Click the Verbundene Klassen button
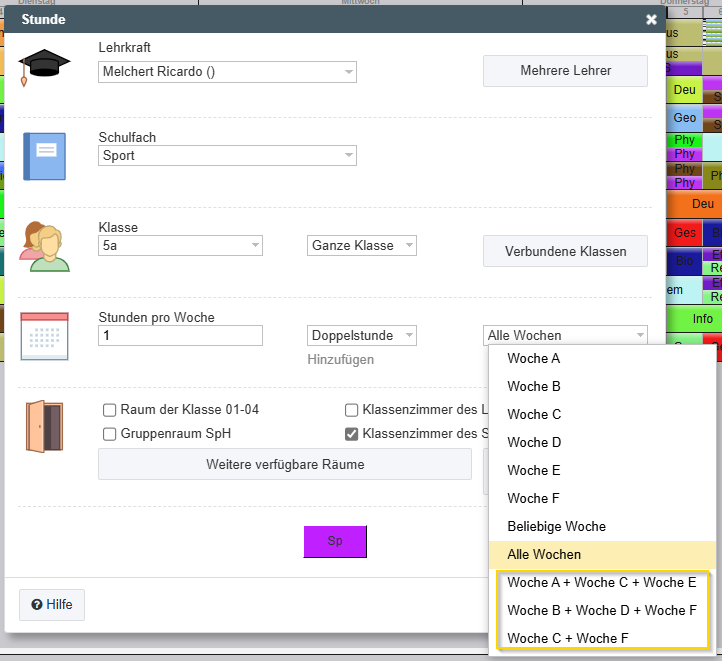This screenshot has width=722, height=661. 565,251
